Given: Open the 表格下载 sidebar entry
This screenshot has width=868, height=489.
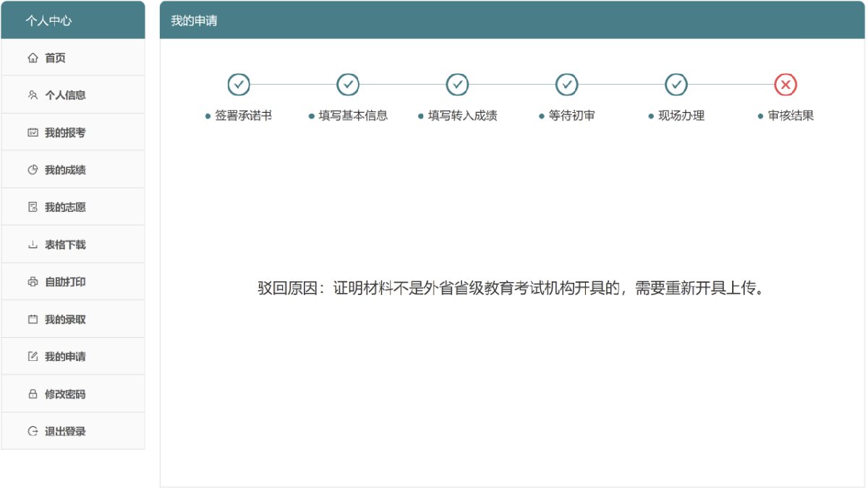Looking at the screenshot, I should click(x=73, y=244).
